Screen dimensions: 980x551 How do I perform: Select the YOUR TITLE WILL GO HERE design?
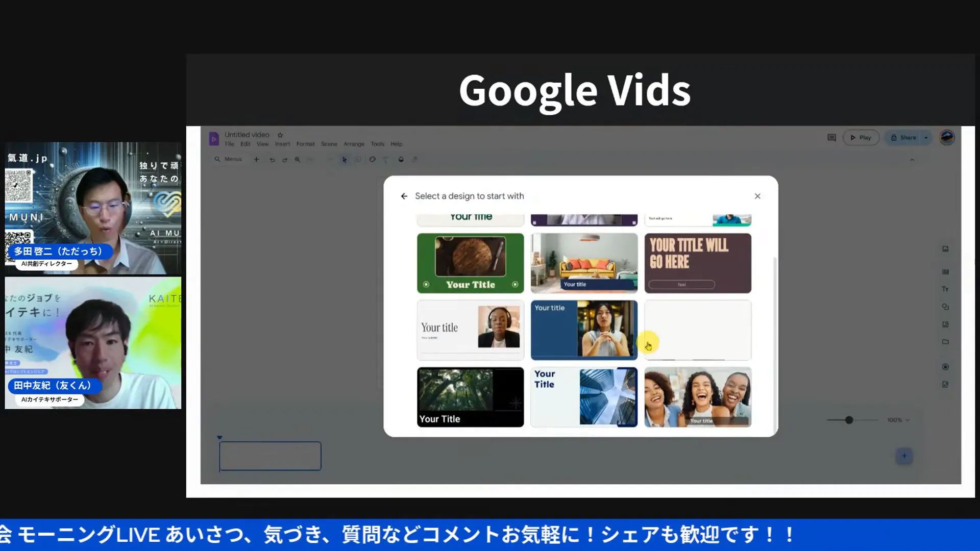pyautogui.click(x=698, y=263)
